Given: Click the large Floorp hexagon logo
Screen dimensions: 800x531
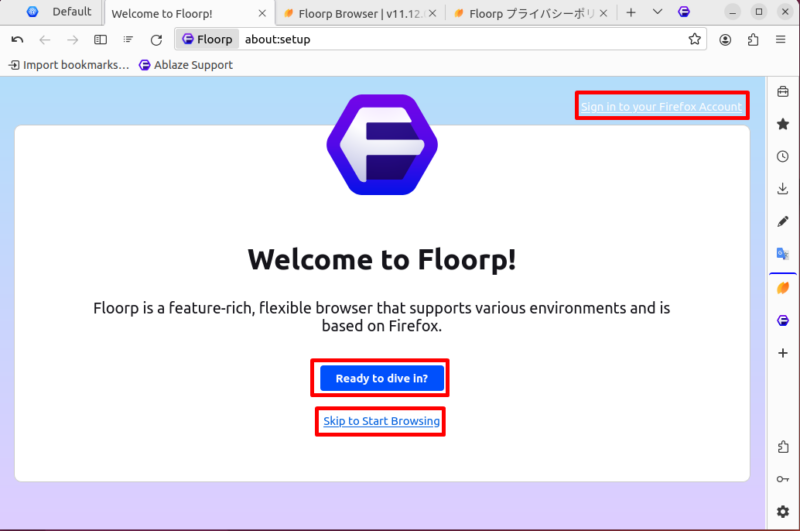Looking at the screenshot, I should tap(382, 145).
